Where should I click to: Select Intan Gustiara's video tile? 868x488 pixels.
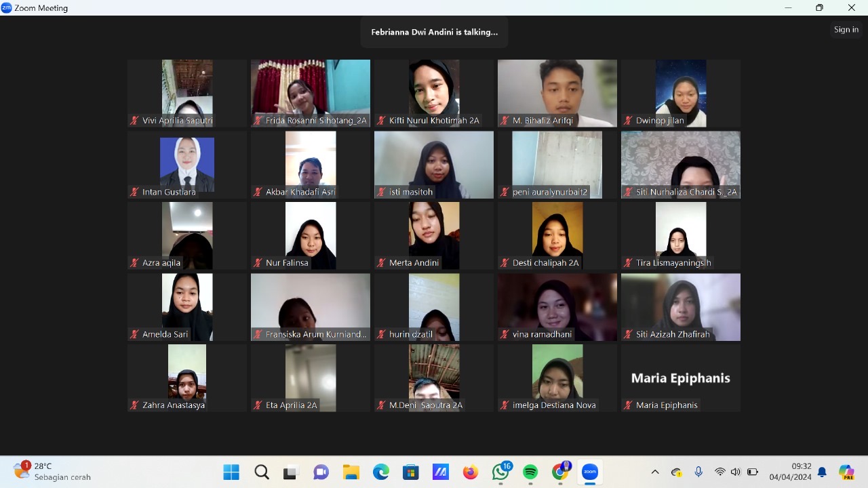187,164
